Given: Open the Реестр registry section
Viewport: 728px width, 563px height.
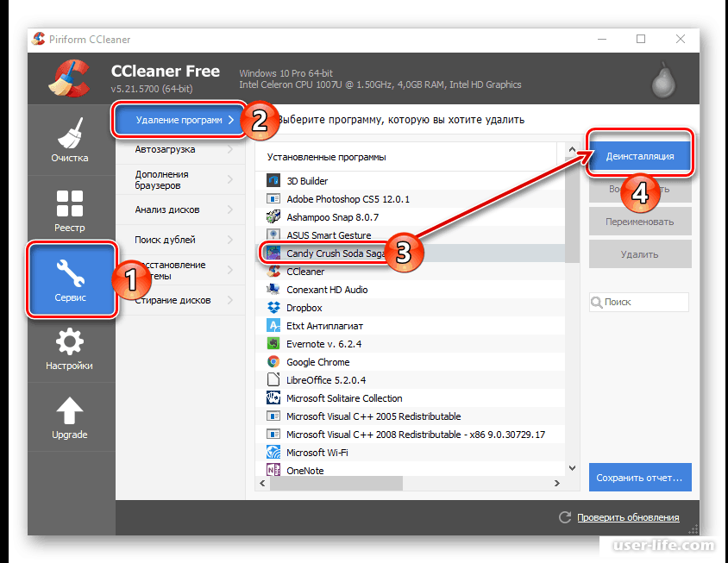Looking at the screenshot, I should click(x=70, y=210).
